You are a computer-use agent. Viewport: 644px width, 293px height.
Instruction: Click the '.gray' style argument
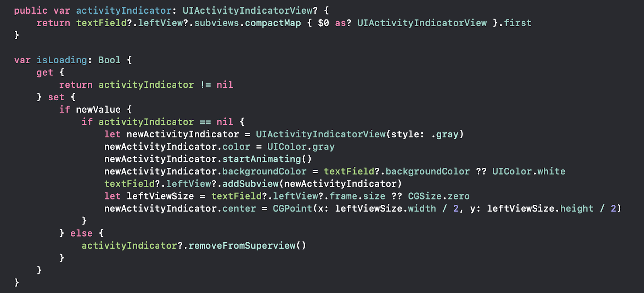click(445, 134)
